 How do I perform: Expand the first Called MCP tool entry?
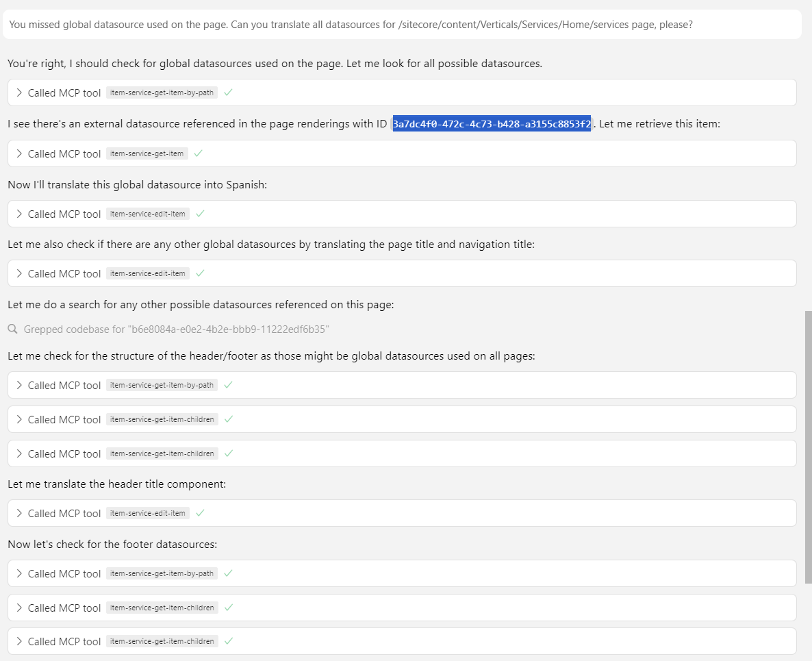(18, 92)
